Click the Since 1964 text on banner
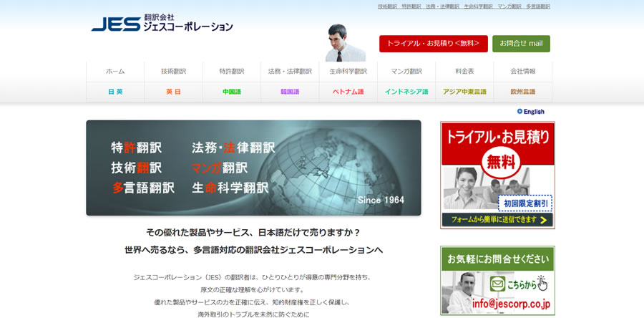Image resolution: width=644 pixels, height=318 pixels. coord(381,200)
